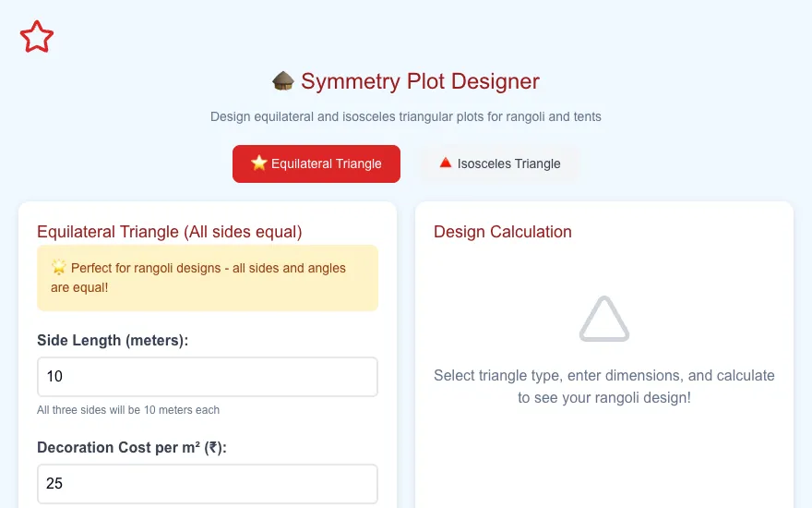This screenshot has height=508, width=812.
Task: Click the gold star on Equilateral Triangle tab
Action: coord(259,163)
